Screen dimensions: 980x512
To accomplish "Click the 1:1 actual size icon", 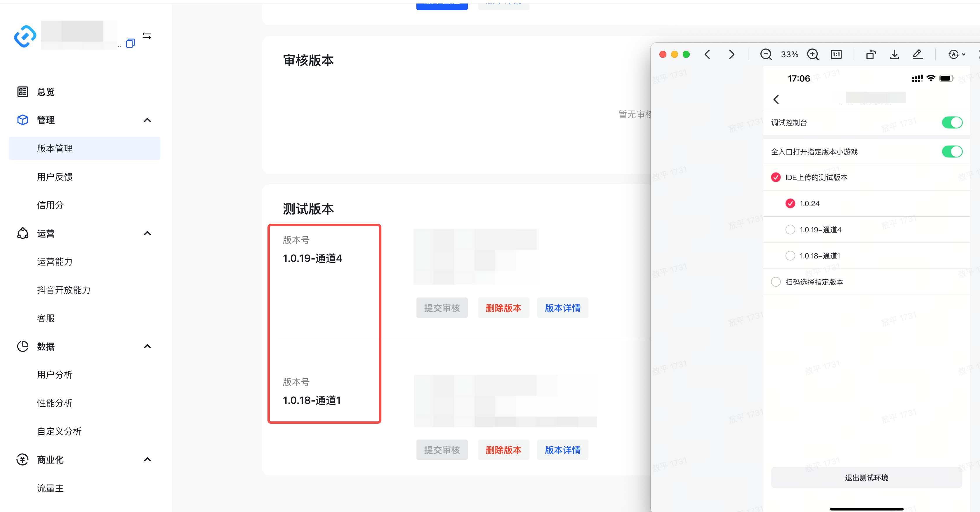I will pos(836,54).
